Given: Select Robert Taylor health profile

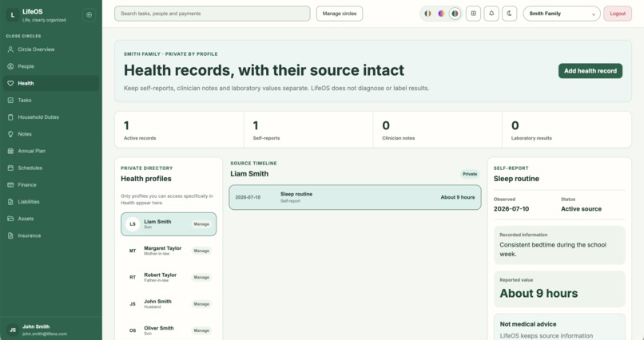Looking at the screenshot, I should click(169, 277).
